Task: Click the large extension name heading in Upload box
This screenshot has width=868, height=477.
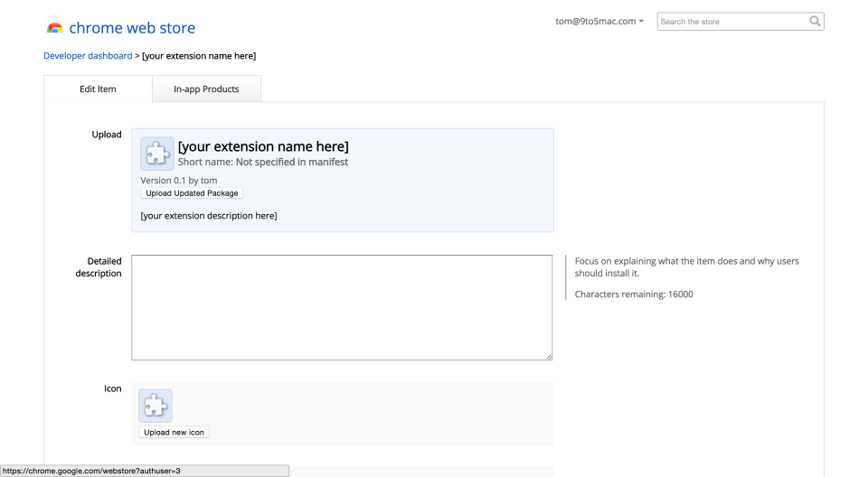Action: 263,146
